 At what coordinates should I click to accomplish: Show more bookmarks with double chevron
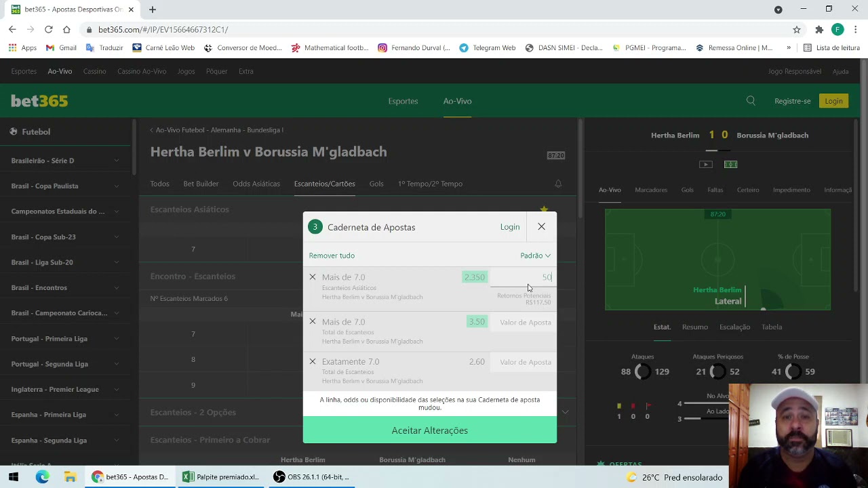(x=788, y=47)
